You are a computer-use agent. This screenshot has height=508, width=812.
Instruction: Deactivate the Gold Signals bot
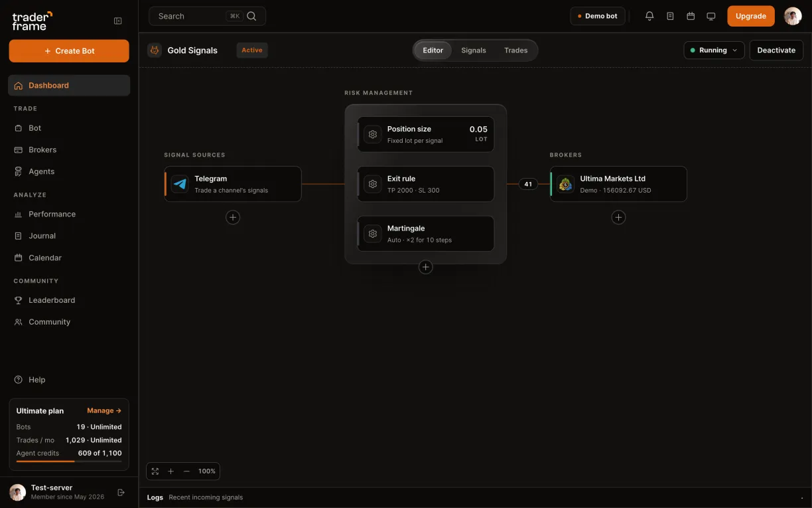tap(776, 50)
